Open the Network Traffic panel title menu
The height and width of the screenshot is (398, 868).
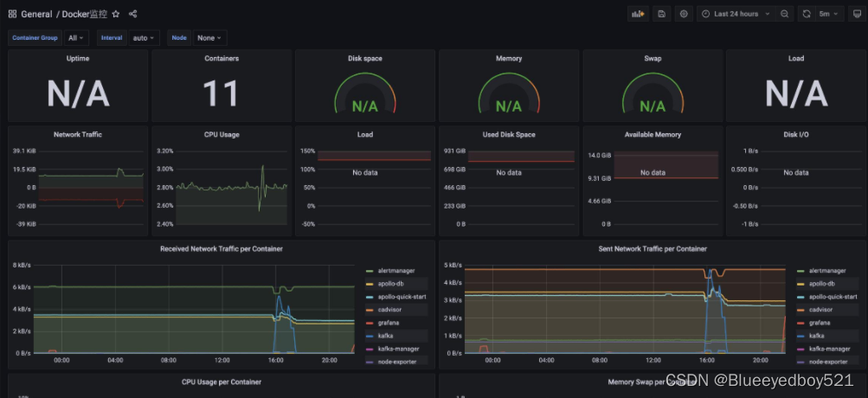[78, 134]
